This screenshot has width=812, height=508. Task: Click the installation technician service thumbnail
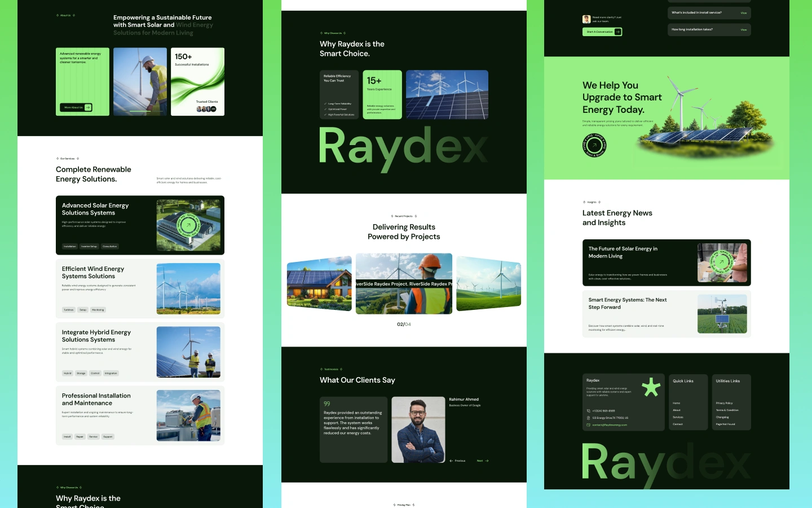click(188, 415)
